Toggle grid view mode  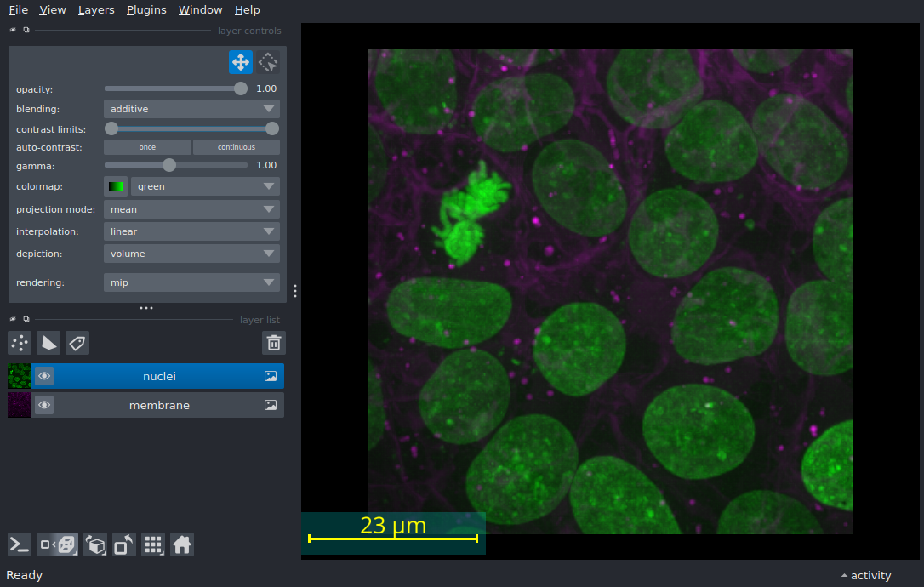tap(153, 544)
